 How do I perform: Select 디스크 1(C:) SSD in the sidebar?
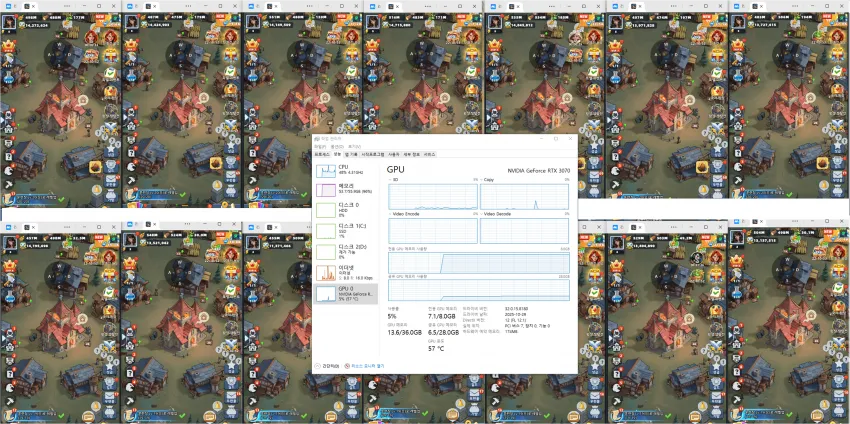click(346, 231)
